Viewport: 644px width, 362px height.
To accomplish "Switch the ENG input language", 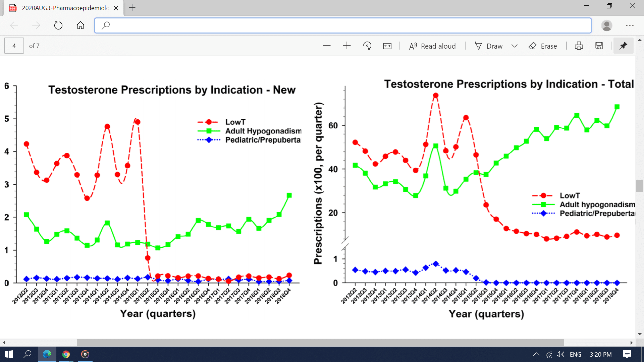I will click(x=575, y=354).
